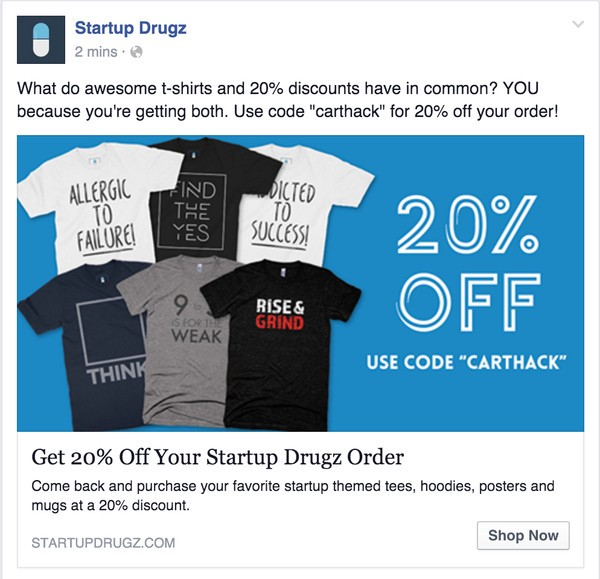Click the Allergic To Failure white shirt

click(x=99, y=207)
